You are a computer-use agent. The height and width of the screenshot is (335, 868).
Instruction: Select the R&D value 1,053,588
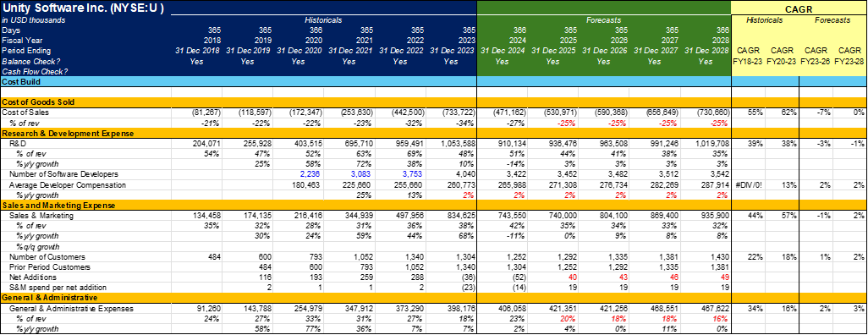459,143
